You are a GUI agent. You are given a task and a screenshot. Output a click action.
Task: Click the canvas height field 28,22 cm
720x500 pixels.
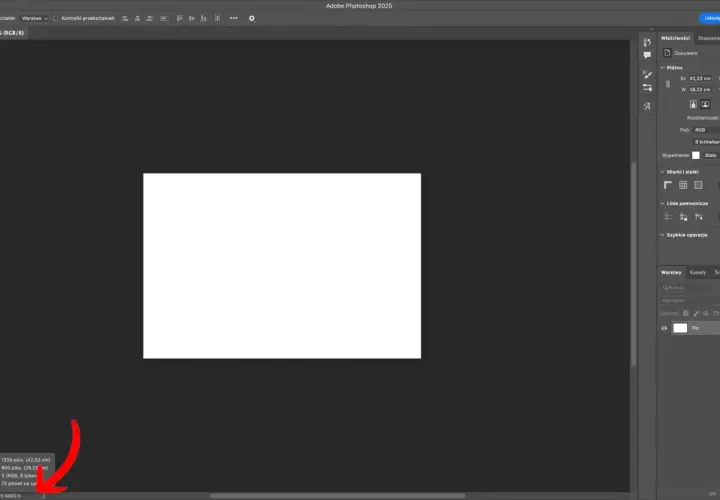pos(700,90)
